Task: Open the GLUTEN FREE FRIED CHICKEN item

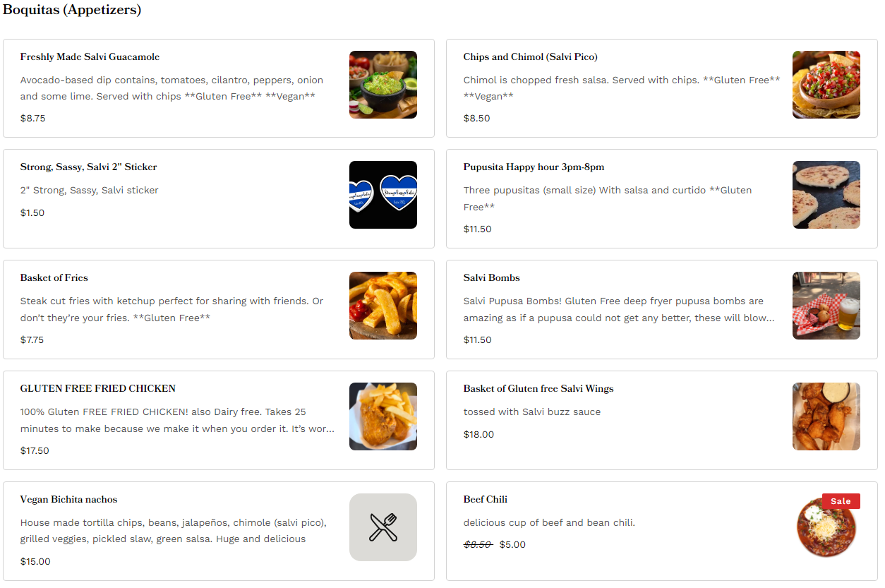Action: [97, 389]
